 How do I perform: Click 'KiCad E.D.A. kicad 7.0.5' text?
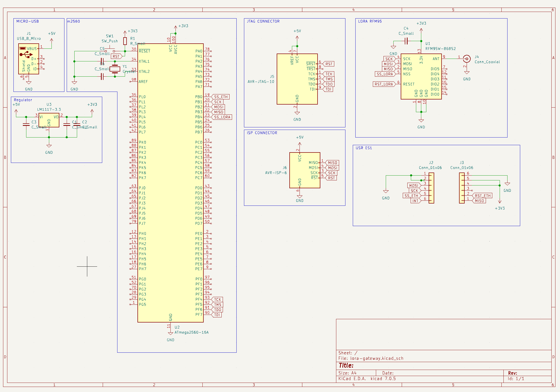coord(367,379)
